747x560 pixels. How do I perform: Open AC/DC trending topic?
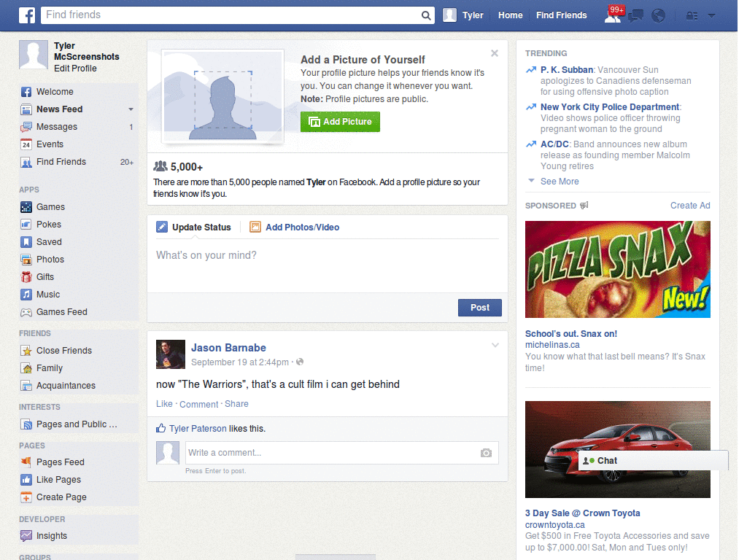[554, 144]
